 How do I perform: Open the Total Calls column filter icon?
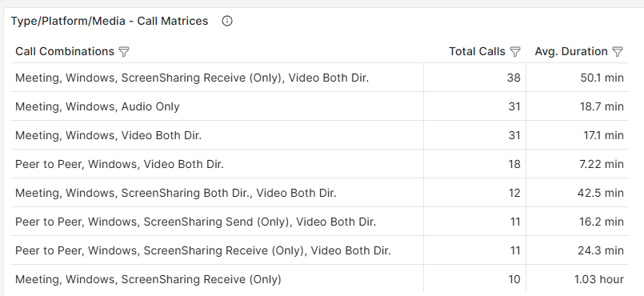[x=515, y=52]
